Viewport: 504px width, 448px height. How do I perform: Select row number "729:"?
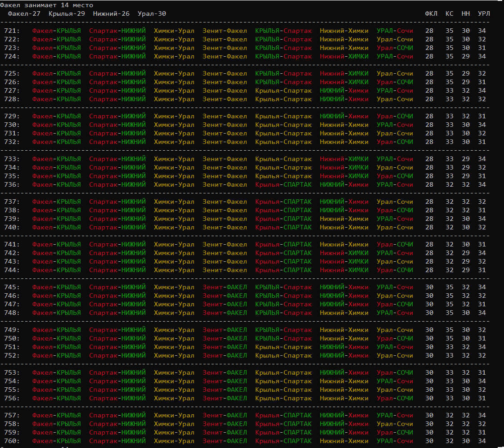12,116
